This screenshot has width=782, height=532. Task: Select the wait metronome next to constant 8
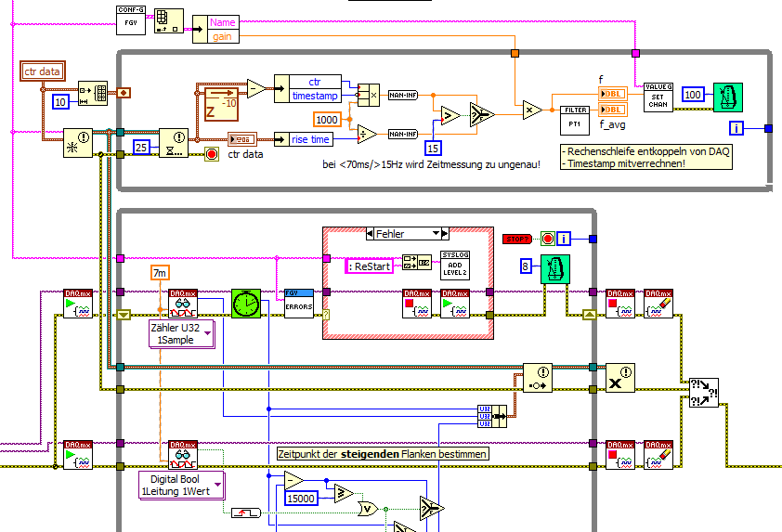[555, 269]
